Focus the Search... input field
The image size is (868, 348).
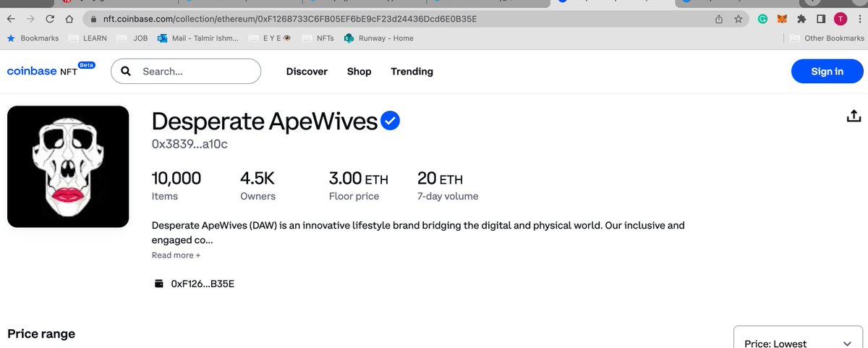186,71
